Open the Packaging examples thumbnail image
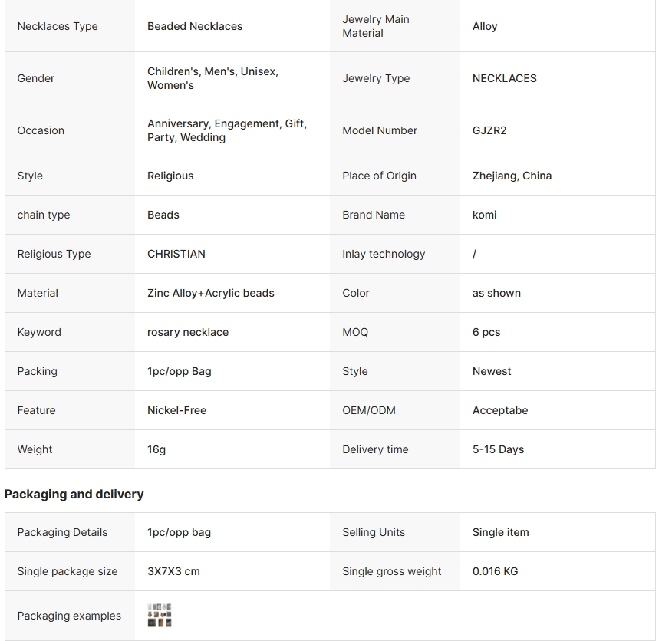Viewport: 672px width, 641px height. (160, 616)
